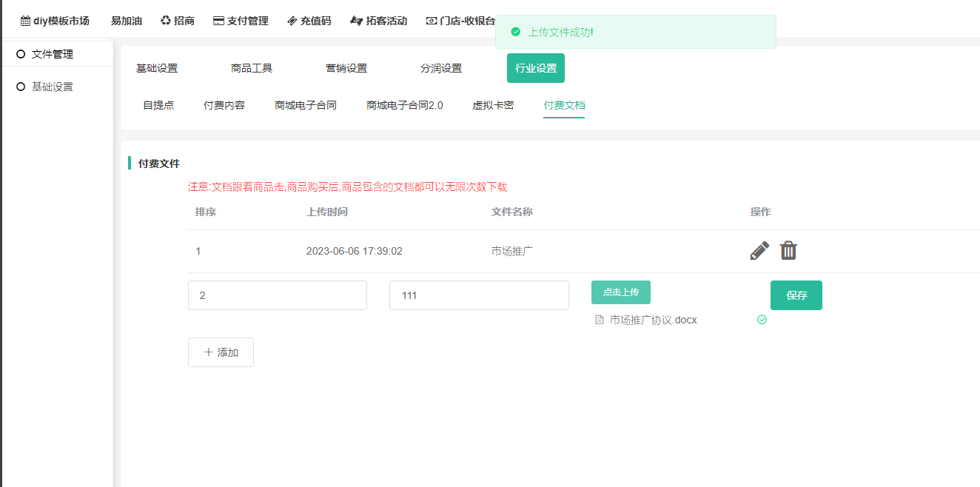This screenshot has height=487, width=980.
Task: Switch to the 商品工具 tab
Action: click(x=252, y=68)
